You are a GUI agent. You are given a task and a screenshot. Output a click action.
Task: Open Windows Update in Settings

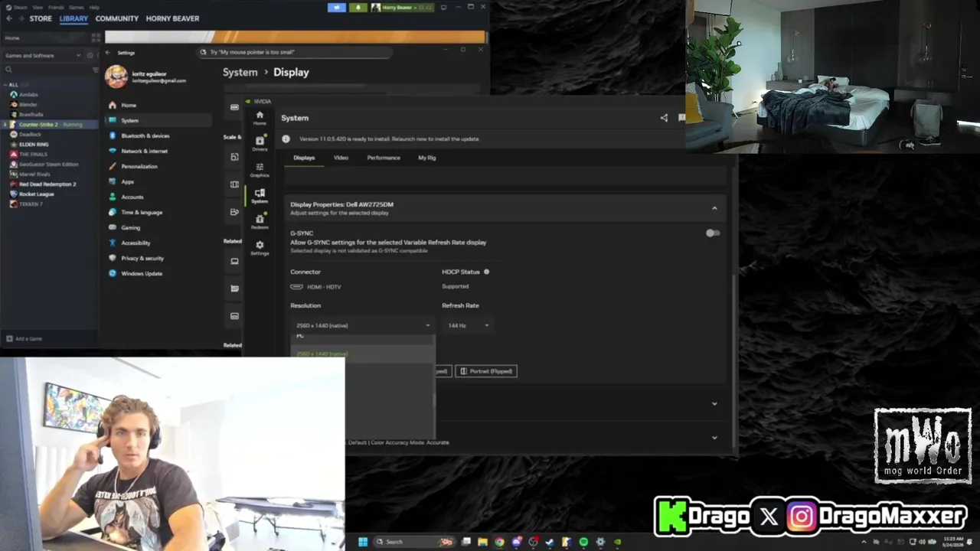158,273
